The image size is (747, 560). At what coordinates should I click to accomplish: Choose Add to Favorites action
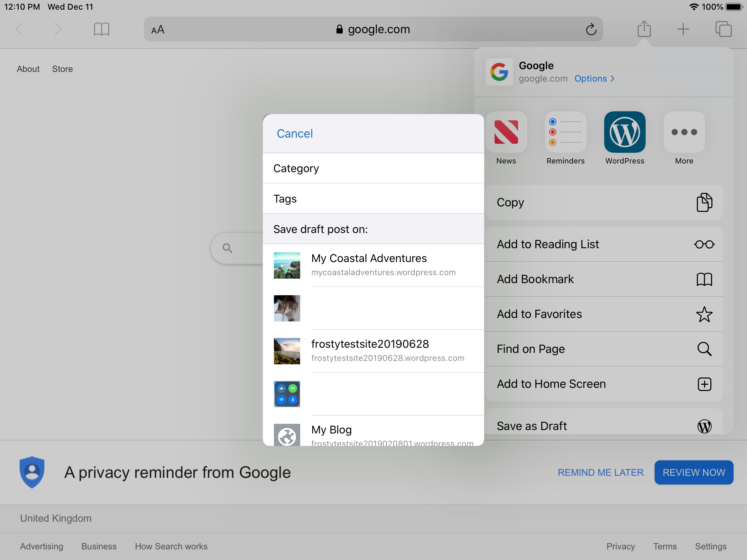click(x=604, y=314)
